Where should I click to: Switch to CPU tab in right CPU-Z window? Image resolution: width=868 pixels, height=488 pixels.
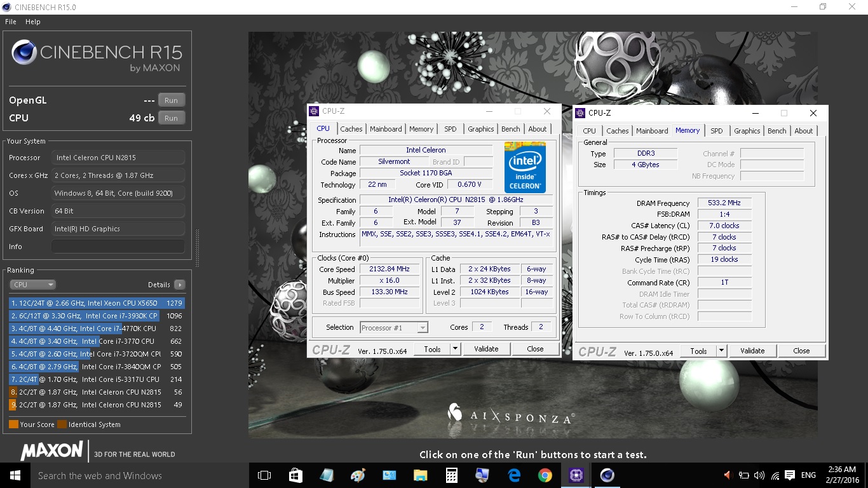(590, 131)
